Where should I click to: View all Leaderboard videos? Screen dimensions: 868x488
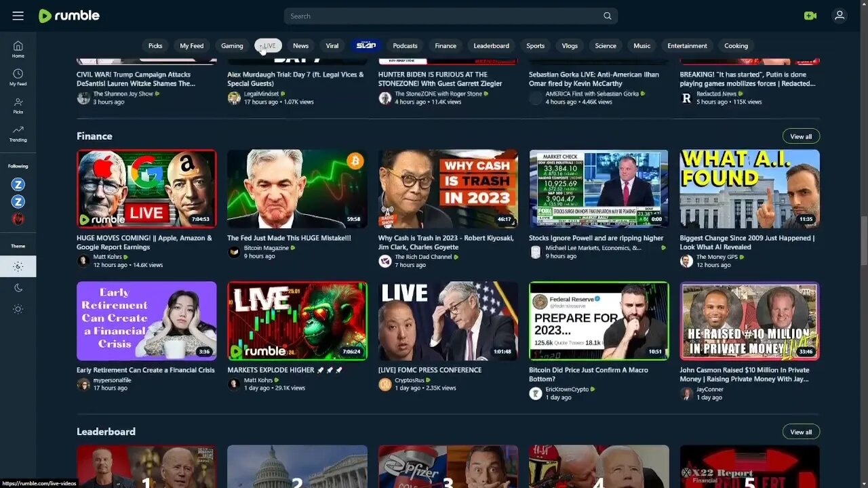point(801,432)
